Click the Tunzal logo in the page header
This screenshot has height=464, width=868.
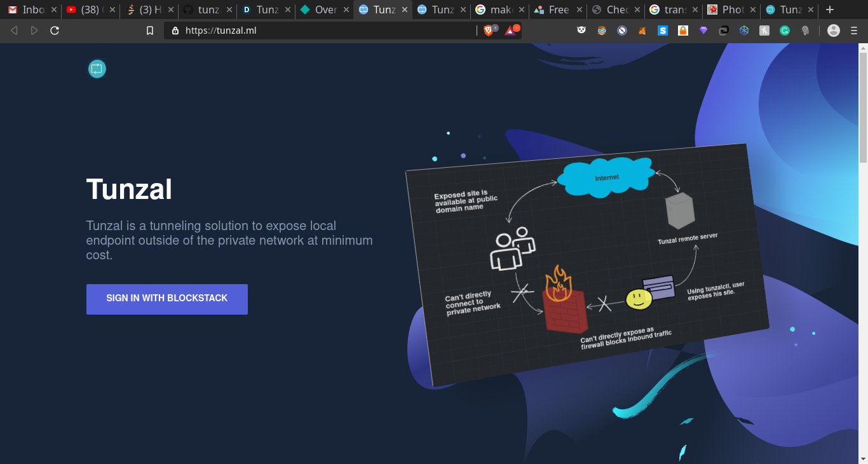point(97,69)
